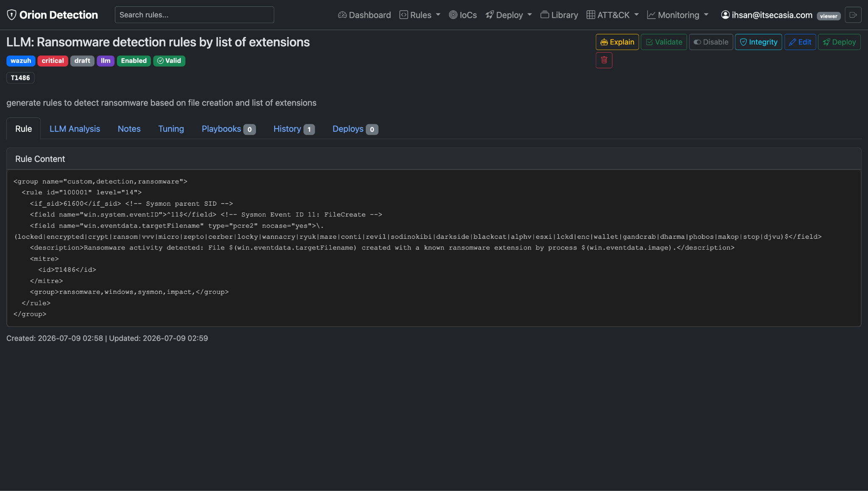The height and width of the screenshot is (491, 868).
Task: Click the pencil icon on Edit button
Action: click(793, 42)
